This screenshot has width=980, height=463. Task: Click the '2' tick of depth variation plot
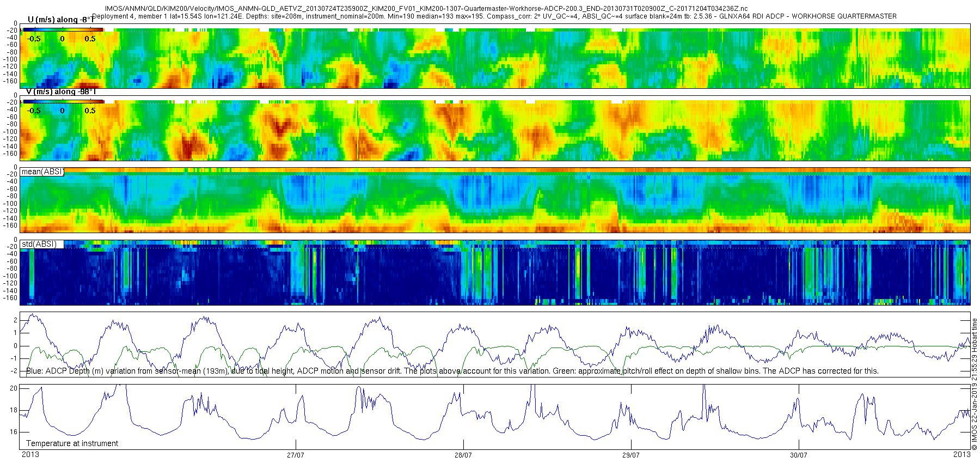[x=15, y=320]
